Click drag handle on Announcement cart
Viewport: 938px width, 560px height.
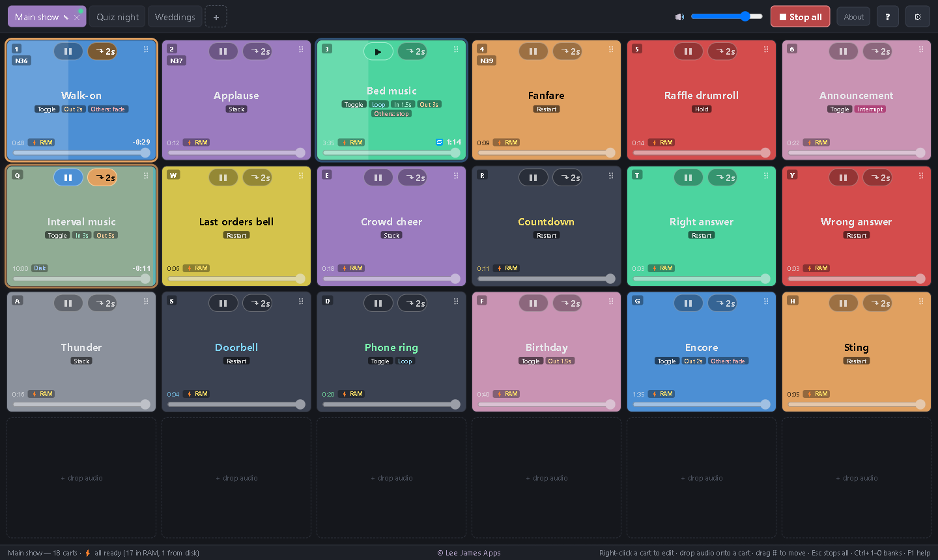point(921,49)
